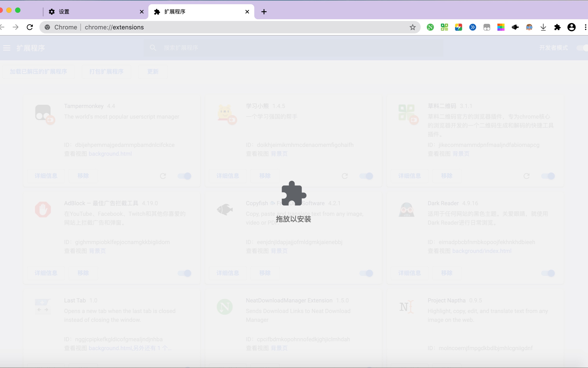
Task: Bookmark this page with star icon
Action: pos(413,27)
